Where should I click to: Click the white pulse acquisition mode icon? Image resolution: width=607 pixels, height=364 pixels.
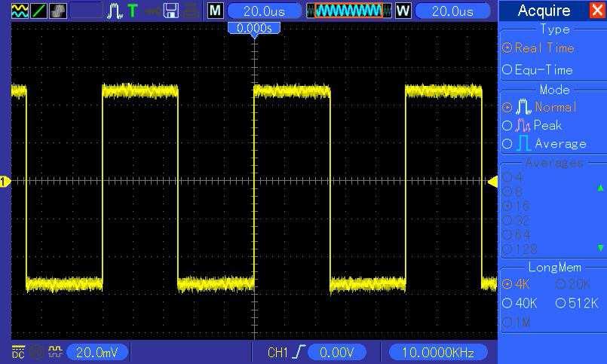[115, 11]
